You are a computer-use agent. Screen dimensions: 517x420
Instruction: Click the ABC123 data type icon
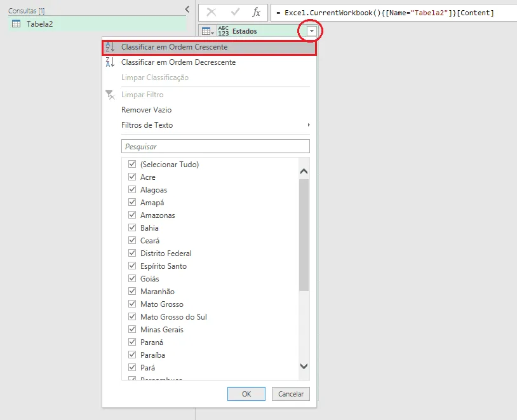(x=223, y=31)
